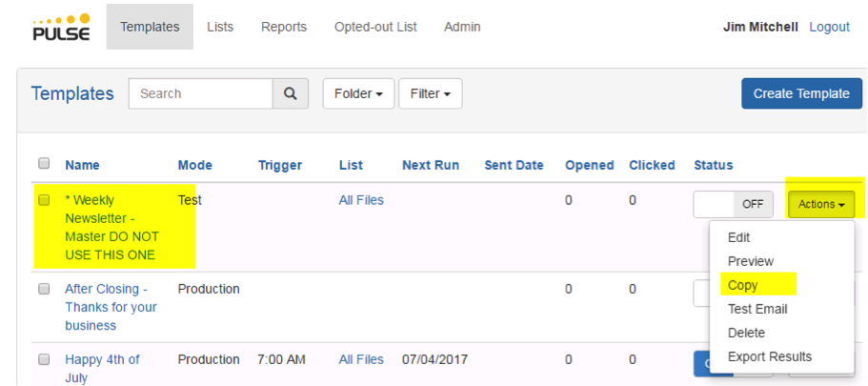Screen dimensions: 868x386
Task: Focus the template Search field
Action: 200,93
